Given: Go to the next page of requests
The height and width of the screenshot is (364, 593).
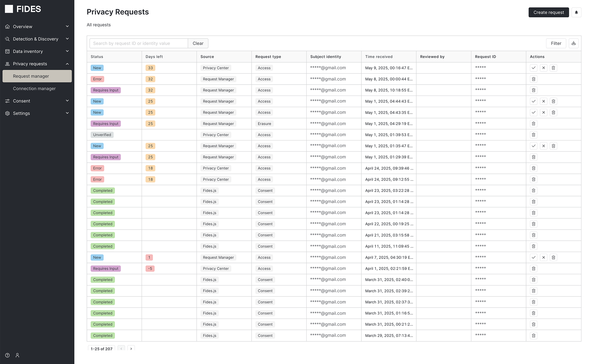Looking at the screenshot, I should coord(131,349).
